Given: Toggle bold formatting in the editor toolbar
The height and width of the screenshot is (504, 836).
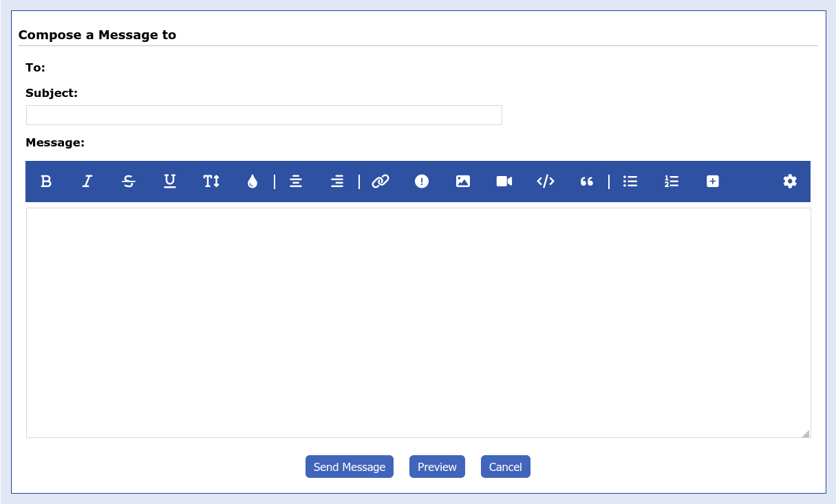Looking at the screenshot, I should (46, 182).
